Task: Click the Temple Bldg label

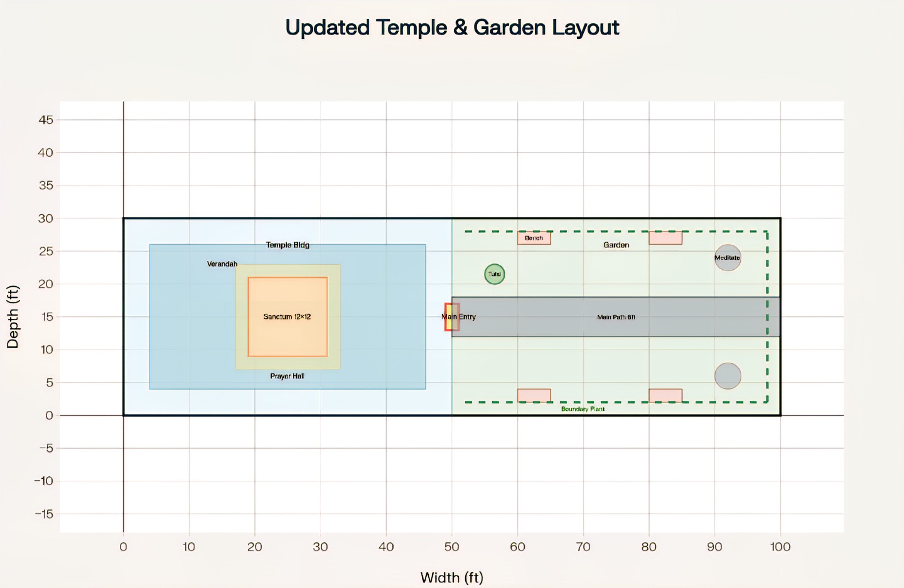Action: pos(288,245)
